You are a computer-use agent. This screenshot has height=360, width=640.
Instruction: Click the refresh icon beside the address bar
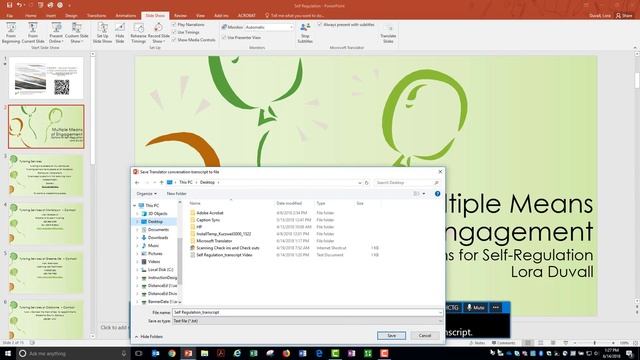(367, 182)
